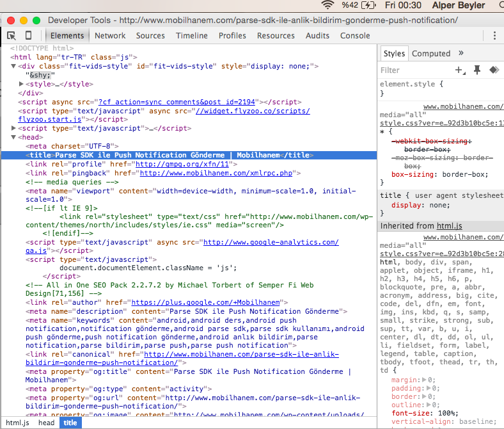This screenshot has width=504, height=429.
Task: Click the display none declaration
Action: point(420,206)
